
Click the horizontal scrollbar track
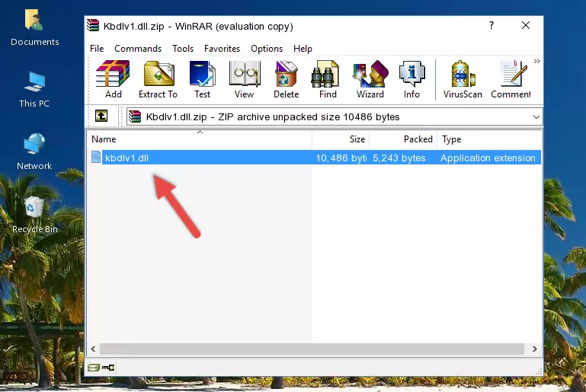click(312, 349)
